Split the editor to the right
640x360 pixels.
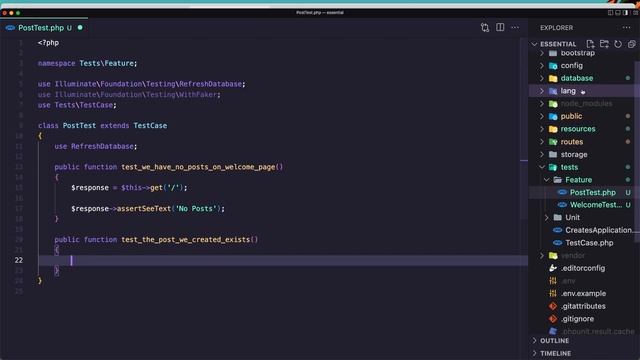[x=500, y=27]
